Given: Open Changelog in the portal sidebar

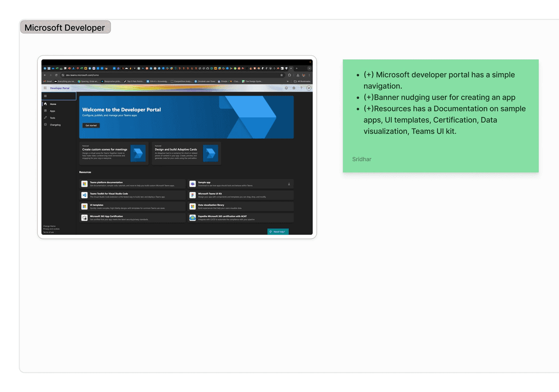Looking at the screenshot, I should pyautogui.click(x=55, y=125).
